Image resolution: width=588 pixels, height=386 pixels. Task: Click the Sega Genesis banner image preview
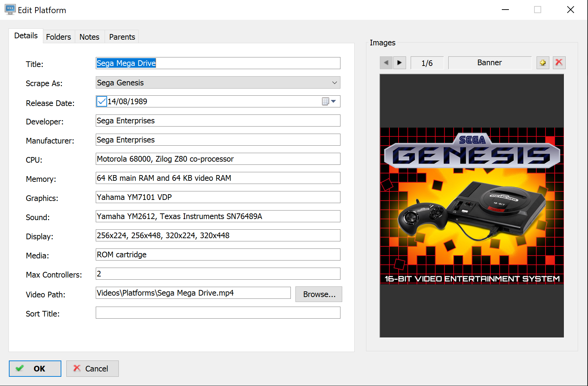click(x=472, y=206)
